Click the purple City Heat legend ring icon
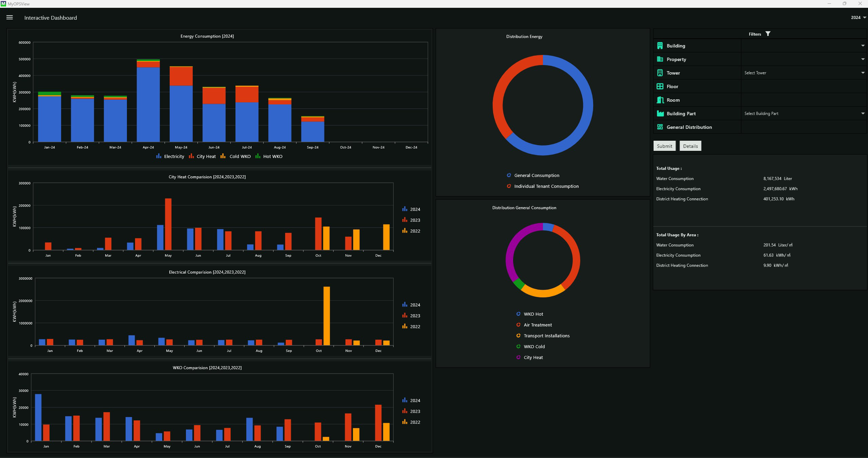 tap(518, 357)
